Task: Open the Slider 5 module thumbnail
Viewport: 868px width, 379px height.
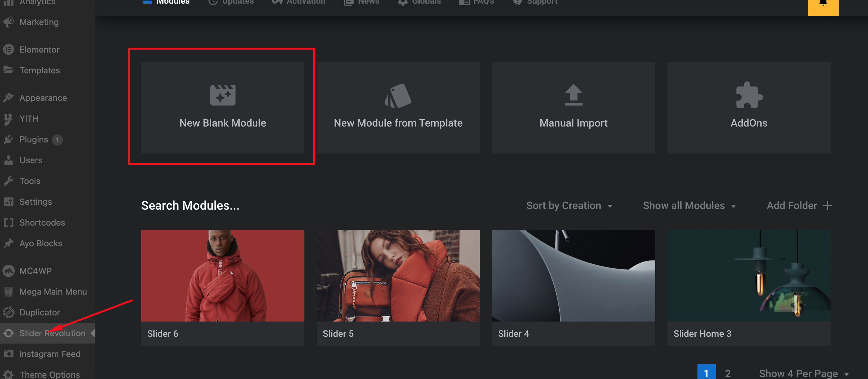Action: [x=398, y=276]
